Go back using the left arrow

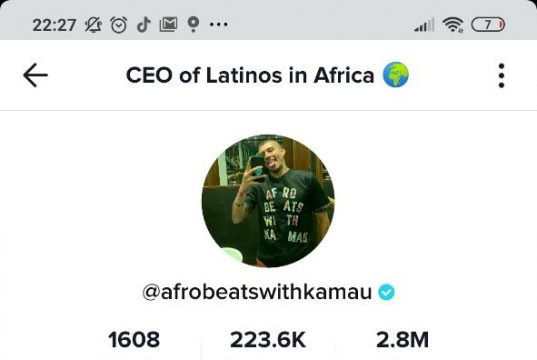coord(35,75)
